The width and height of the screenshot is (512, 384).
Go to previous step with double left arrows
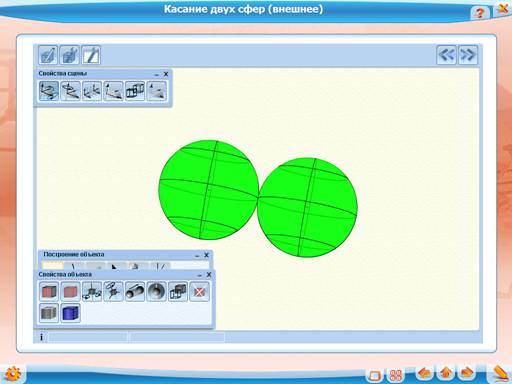tap(447, 55)
